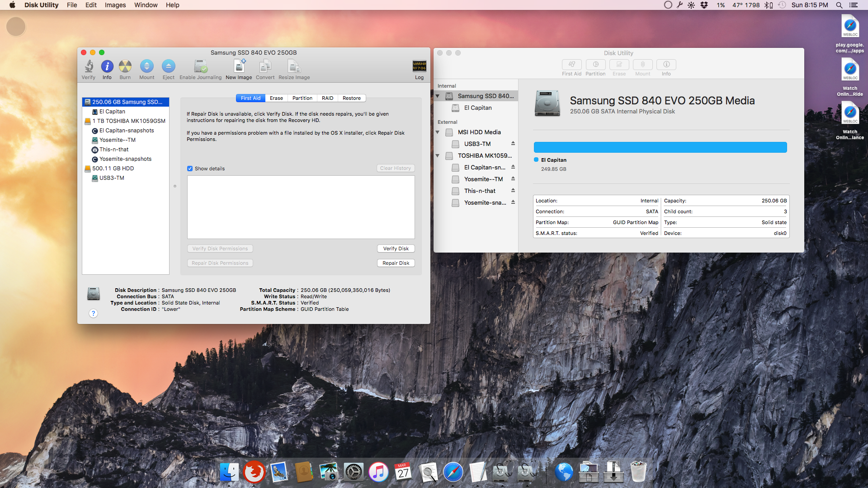Click the Verify microscope icon in the toolbar
This screenshot has width=868, height=488.
point(89,66)
